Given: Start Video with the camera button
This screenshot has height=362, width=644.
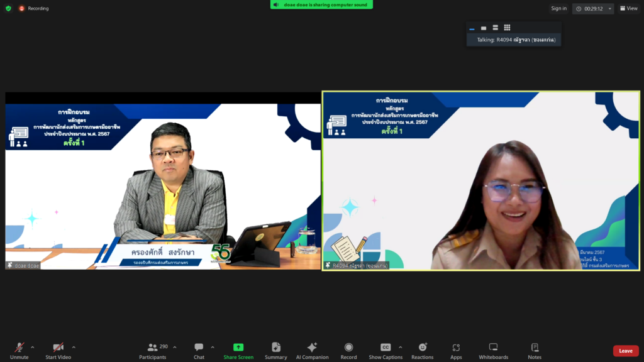Looking at the screenshot, I should coord(58,350).
